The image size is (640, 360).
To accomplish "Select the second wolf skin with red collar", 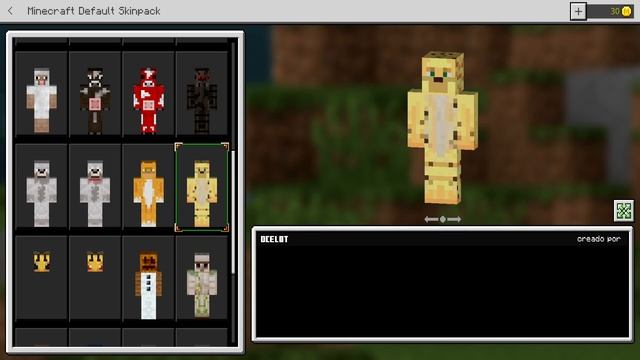I will (95, 187).
